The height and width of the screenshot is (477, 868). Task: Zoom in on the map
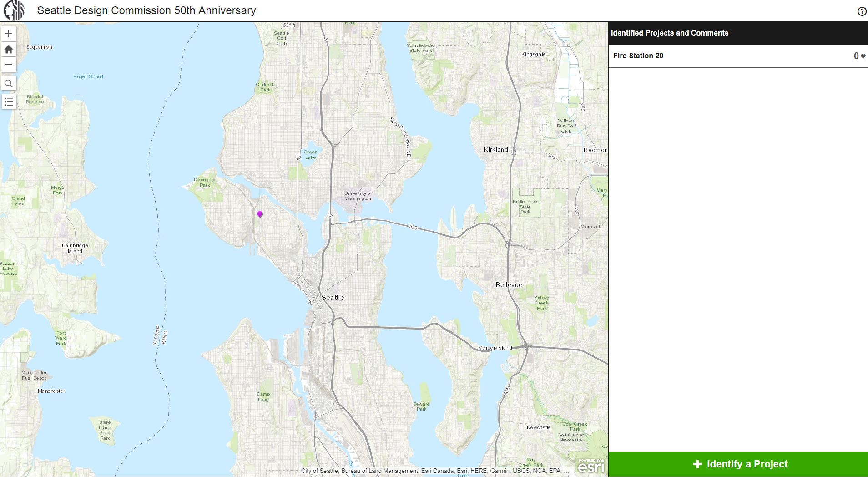tap(9, 34)
